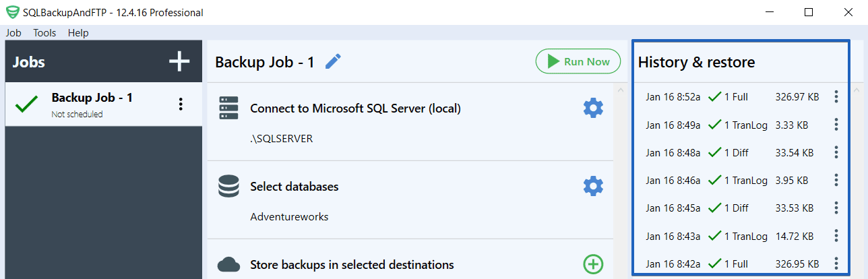This screenshot has height=279, width=868.
Task: Select Backup Job - 1 in Jobs list
Action: coord(104,104)
